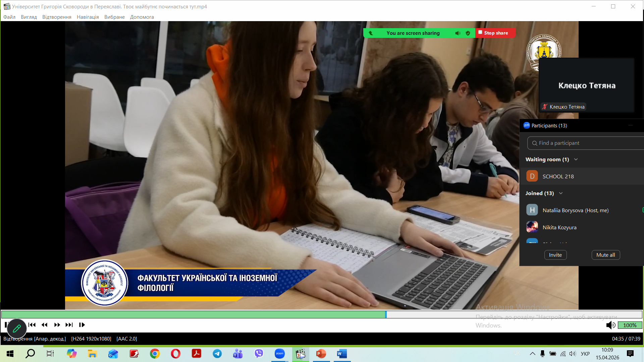Collapse the Waiting room section
Image resolution: width=644 pixels, height=362 pixels.
point(576,160)
